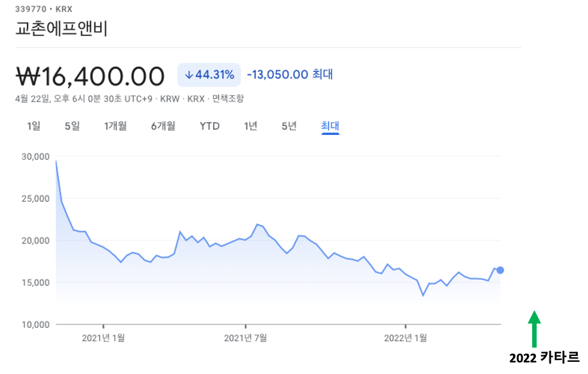Click the 2021년 7월 axis label
Screen dimensions: 588x374
point(245,338)
